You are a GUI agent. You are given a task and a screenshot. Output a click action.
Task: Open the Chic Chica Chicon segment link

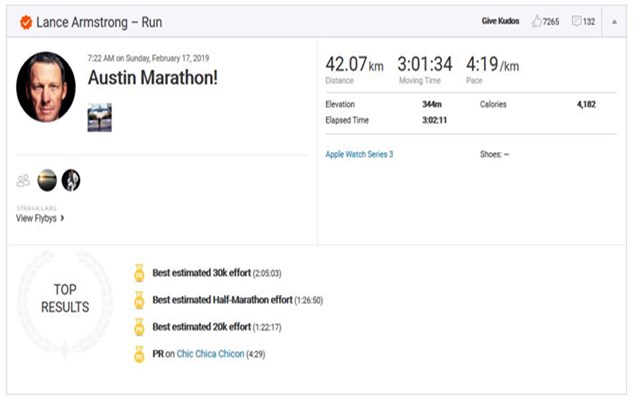click(x=210, y=354)
